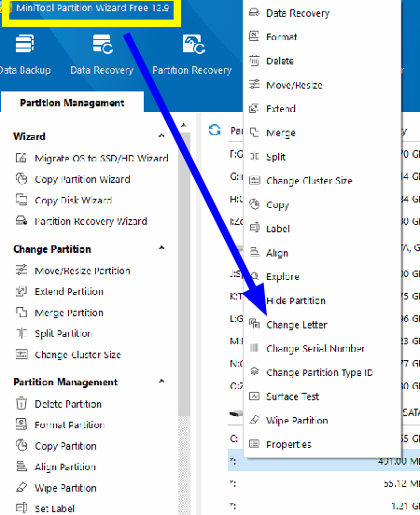Open Properties from context menu

pos(288,444)
